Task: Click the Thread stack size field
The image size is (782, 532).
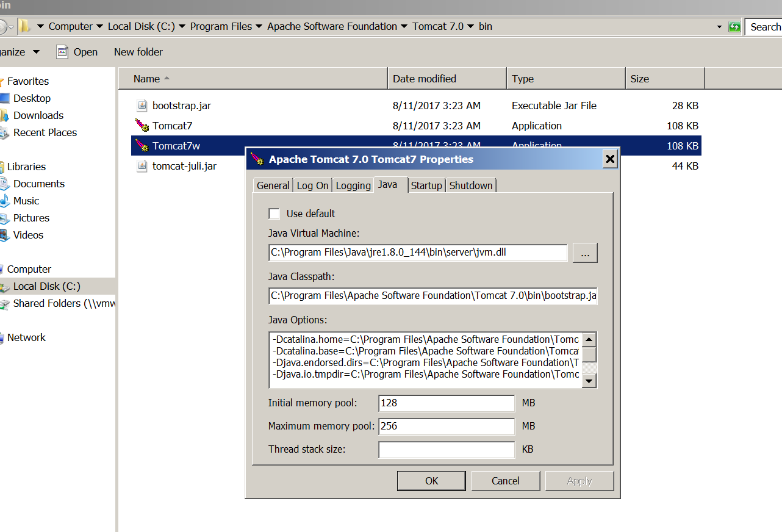Action: click(447, 450)
